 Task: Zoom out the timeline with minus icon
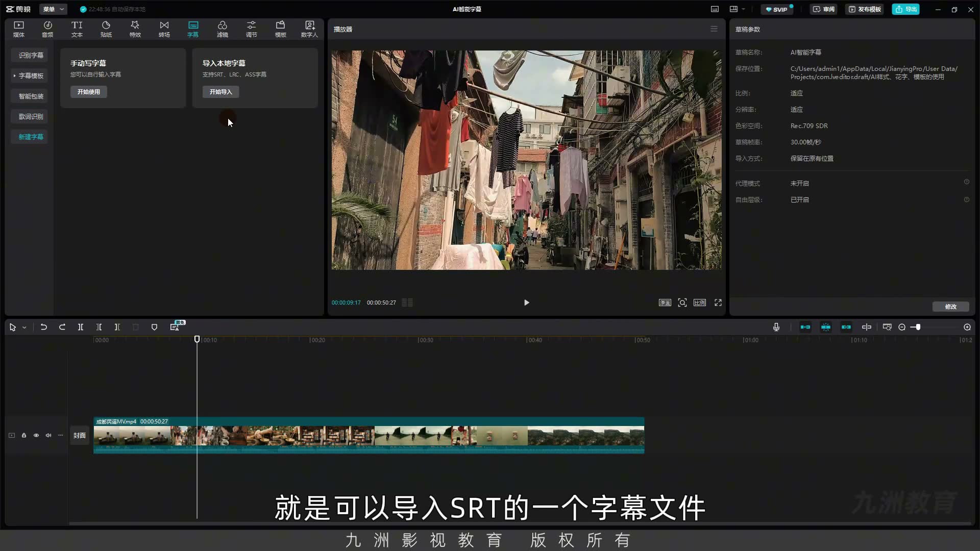902,327
